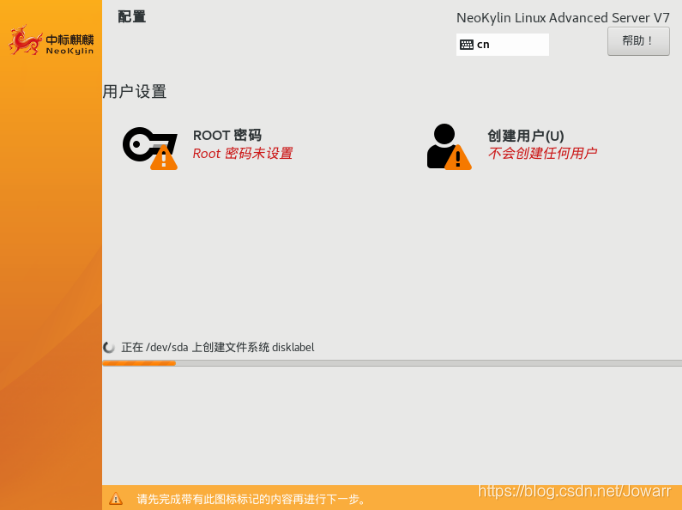
Task: Click the 用户设置 section title
Action: [x=134, y=91]
